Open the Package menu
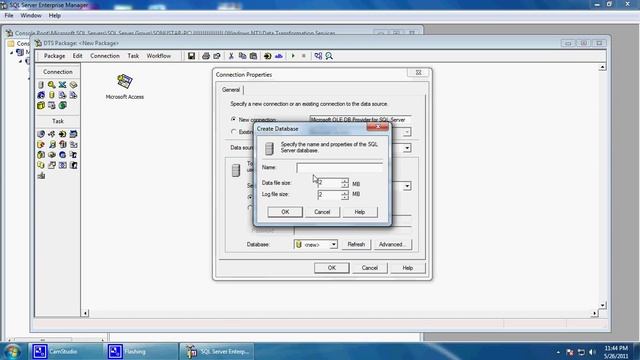This screenshot has height=360, width=640. click(54, 56)
